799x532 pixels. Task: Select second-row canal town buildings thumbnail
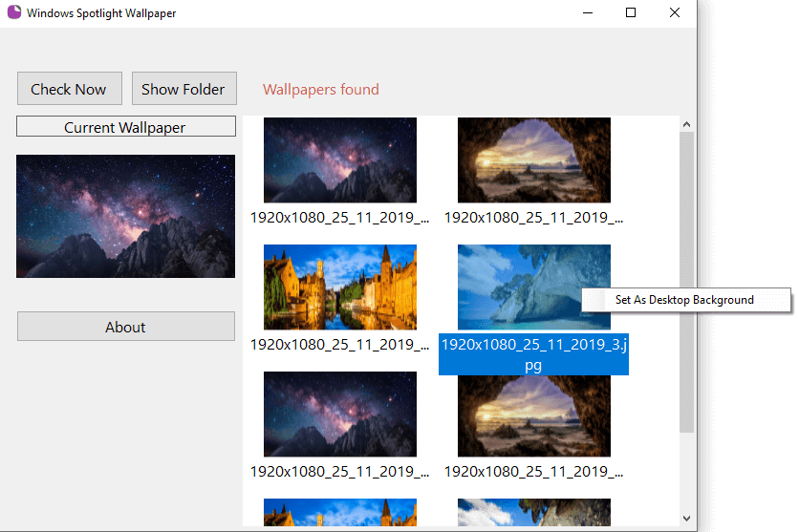coord(340,287)
